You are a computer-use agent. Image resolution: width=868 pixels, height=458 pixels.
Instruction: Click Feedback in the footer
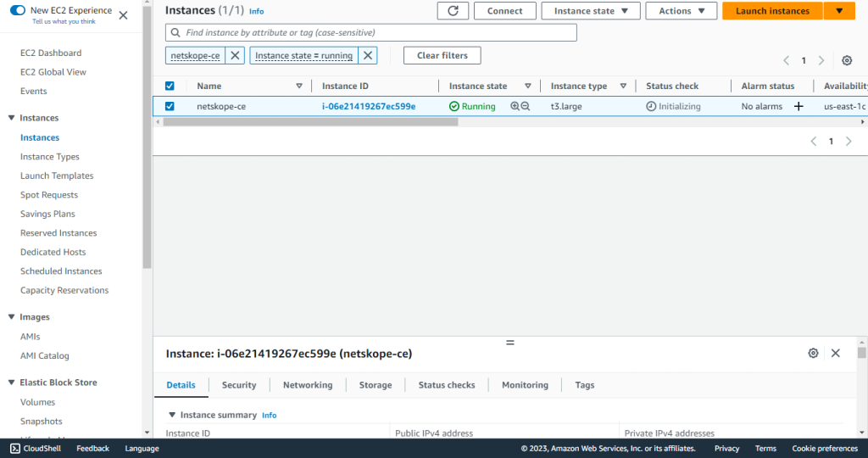point(93,449)
